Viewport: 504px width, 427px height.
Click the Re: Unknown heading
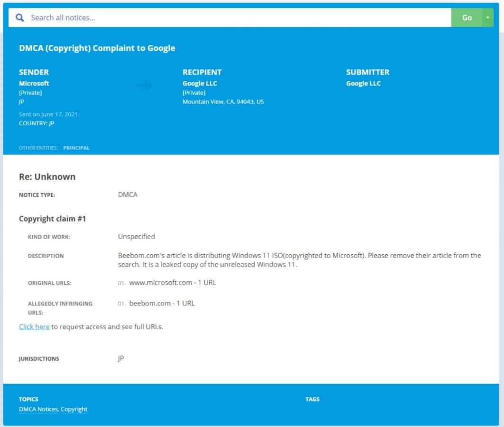47,177
